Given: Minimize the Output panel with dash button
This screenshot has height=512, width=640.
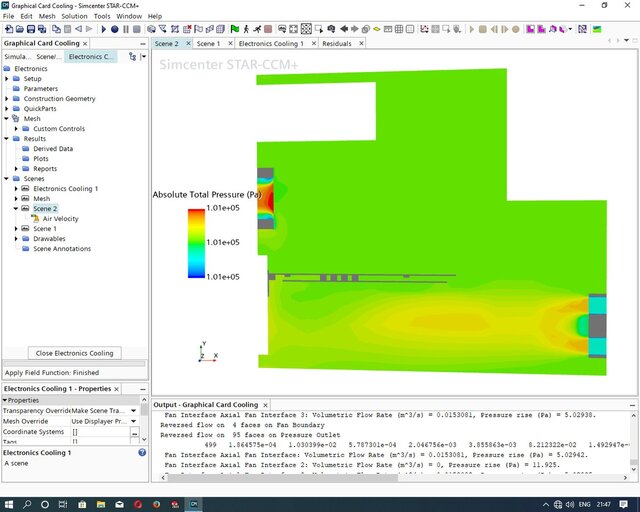Looking at the screenshot, I should pos(632,405).
